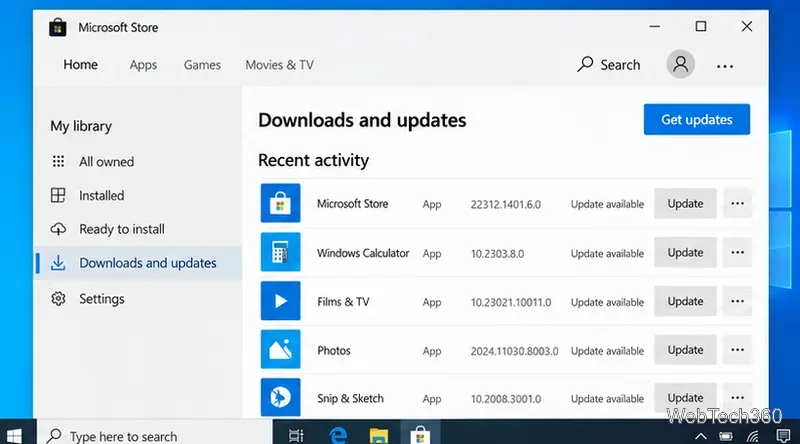Click the Downloads and updates arrow icon

click(58, 263)
